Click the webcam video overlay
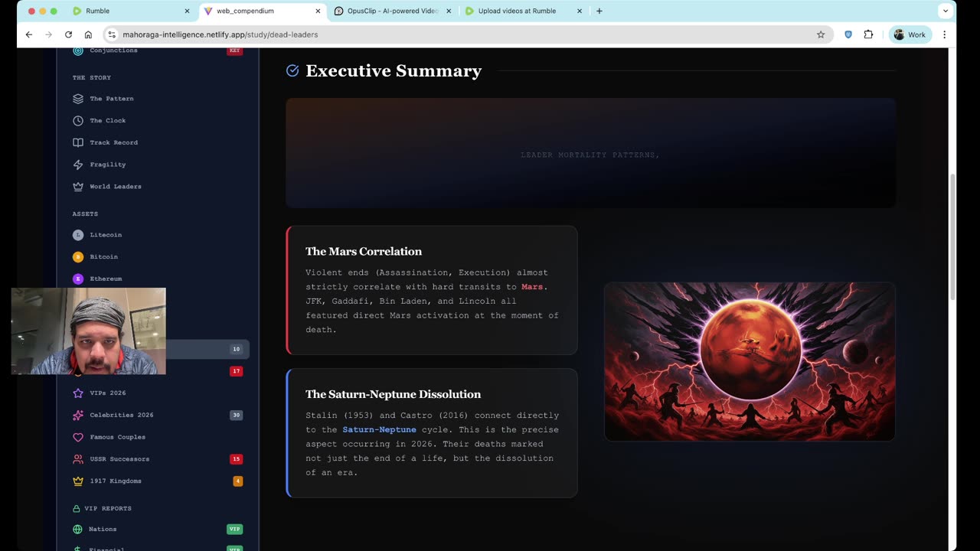The height and width of the screenshot is (551, 980). point(89,331)
